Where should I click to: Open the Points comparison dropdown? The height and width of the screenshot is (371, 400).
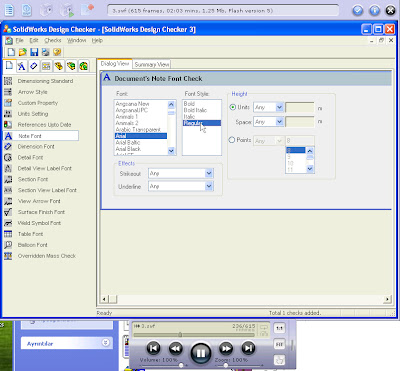coord(279,141)
